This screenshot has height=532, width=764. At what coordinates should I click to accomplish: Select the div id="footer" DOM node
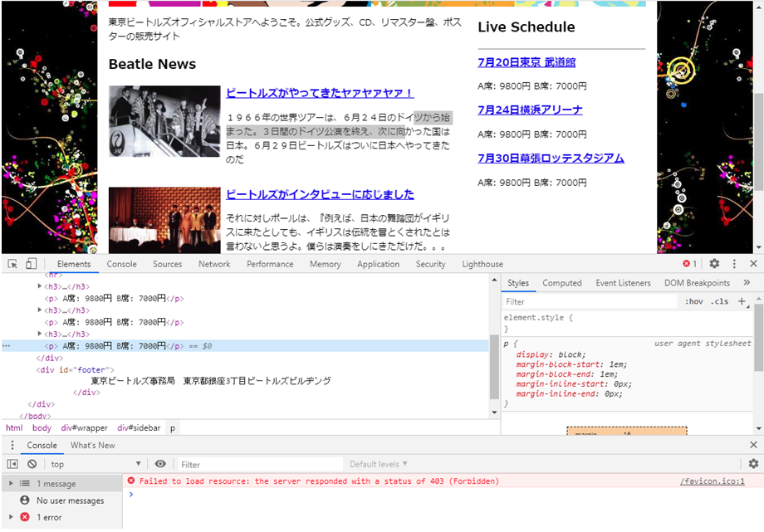(x=75, y=370)
